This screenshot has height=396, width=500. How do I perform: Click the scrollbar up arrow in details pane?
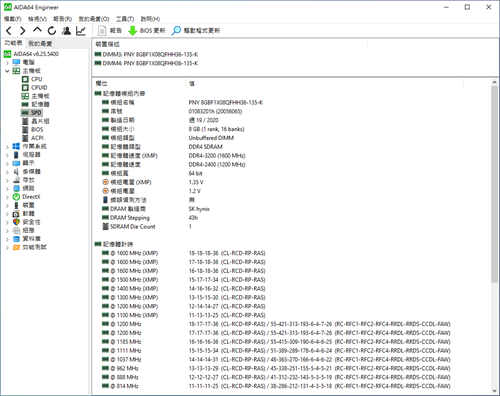click(494, 82)
